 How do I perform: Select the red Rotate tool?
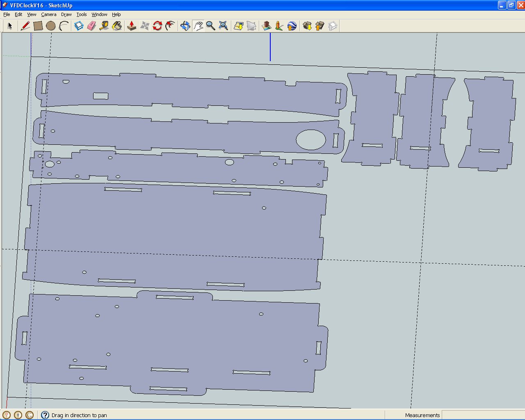(157, 26)
